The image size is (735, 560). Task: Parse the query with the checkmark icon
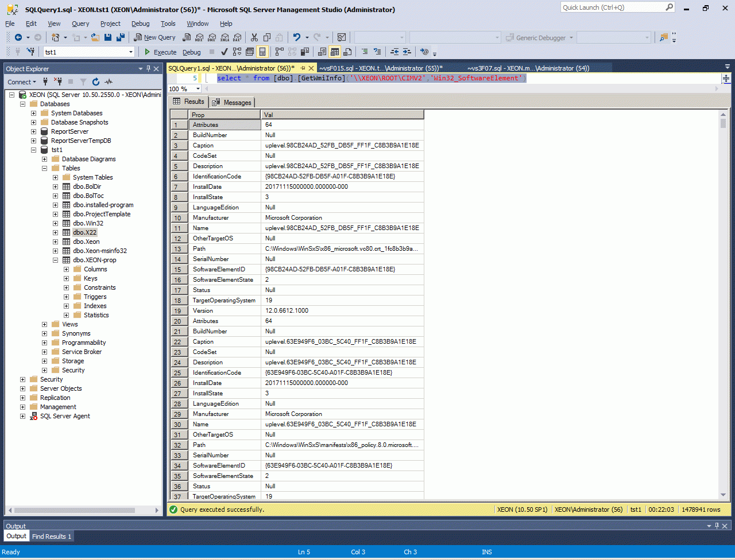(225, 52)
